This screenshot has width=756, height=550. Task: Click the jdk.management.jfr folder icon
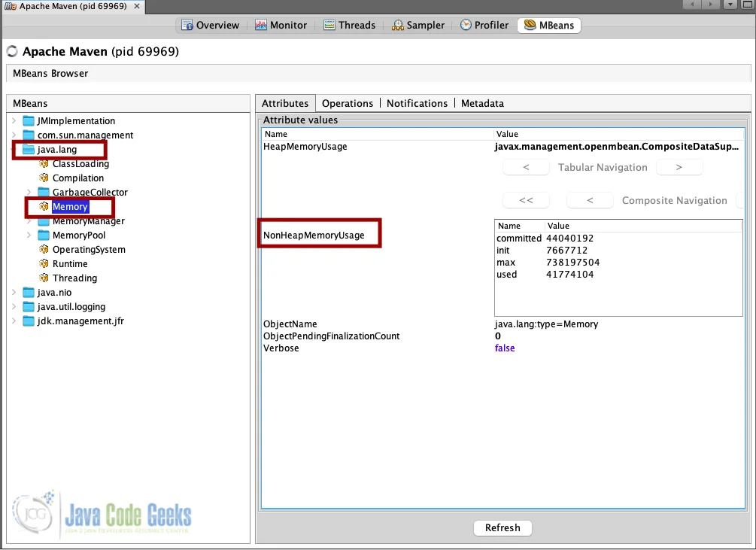coord(29,321)
